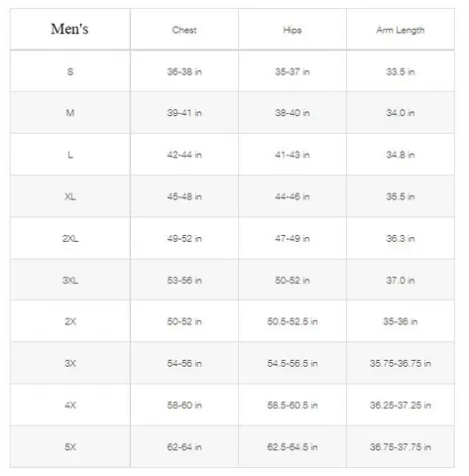
Task: Click the M size row label
Action: [70, 113]
